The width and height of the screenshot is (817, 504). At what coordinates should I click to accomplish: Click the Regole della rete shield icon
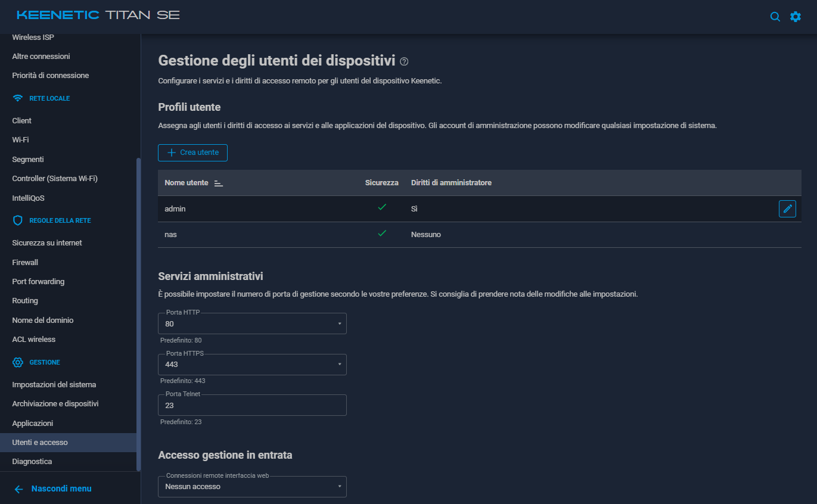pyautogui.click(x=18, y=220)
